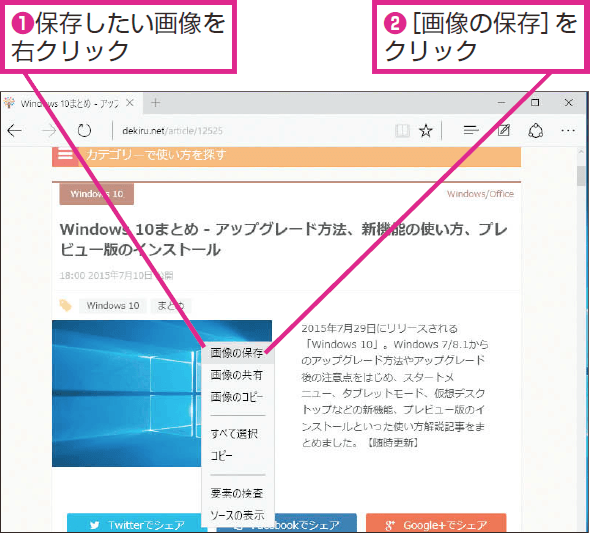Open a new tab with plus

click(x=155, y=103)
